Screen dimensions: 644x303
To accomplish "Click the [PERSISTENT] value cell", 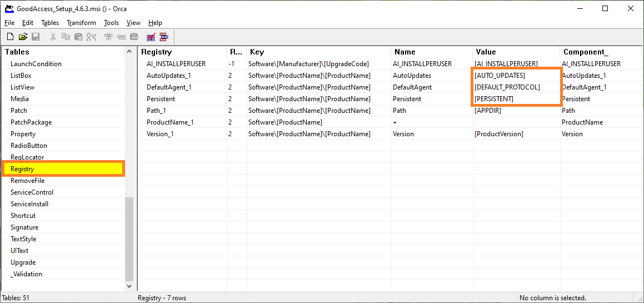I will (516, 98).
